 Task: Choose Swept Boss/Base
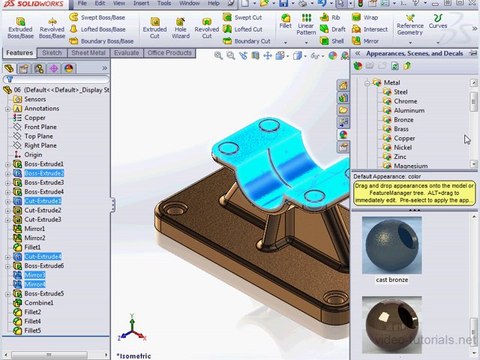click(x=97, y=17)
